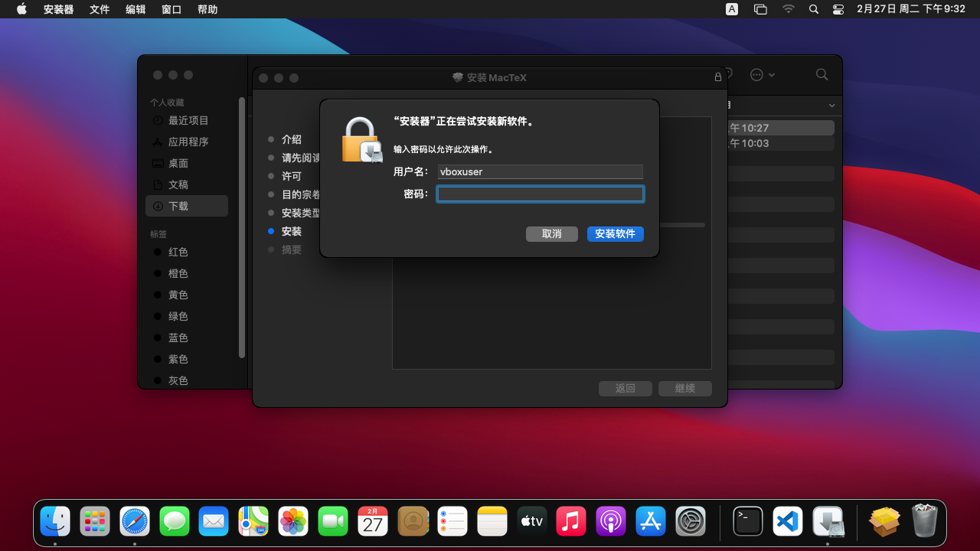Launch FaceTime from the Dock
The width and height of the screenshot is (980, 551).
(x=333, y=522)
